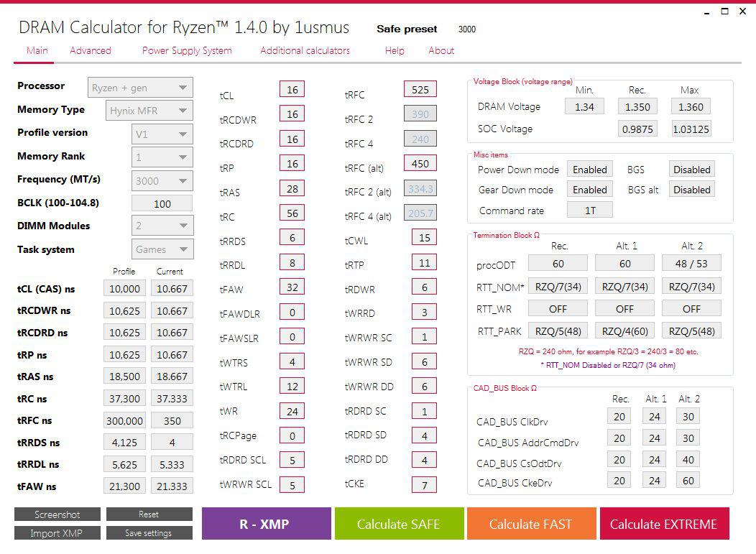Image resolution: width=756 pixels, height=554 pixels.
Task: Select the tRCDWR value field
Action: click(292, 114)
